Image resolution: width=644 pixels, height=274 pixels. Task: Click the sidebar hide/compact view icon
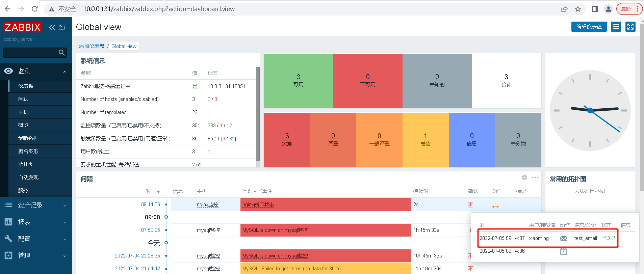(62, 27)
